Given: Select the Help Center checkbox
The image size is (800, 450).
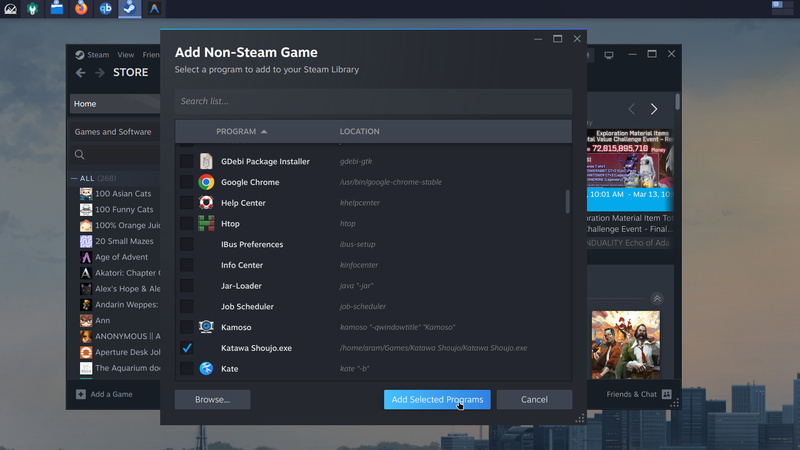Looking at the screenshot, I should 187,203.
